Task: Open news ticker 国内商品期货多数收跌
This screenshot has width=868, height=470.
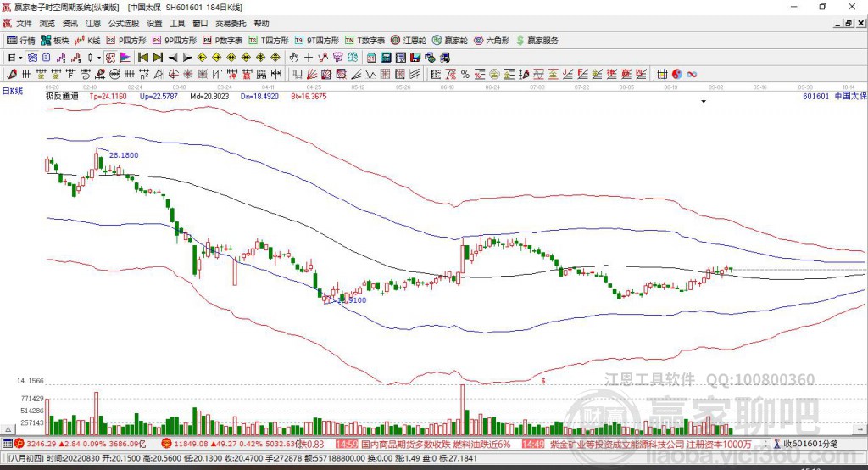Action: [437, 444]
